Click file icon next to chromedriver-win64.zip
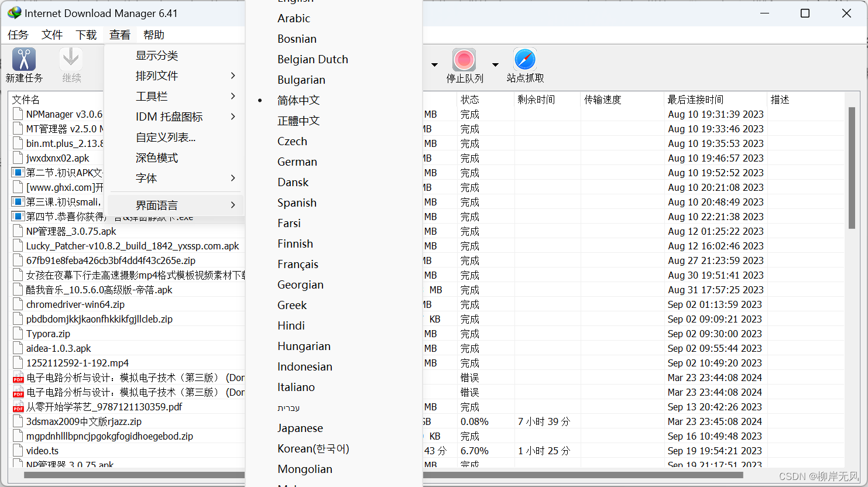 [x=18, y=304]
